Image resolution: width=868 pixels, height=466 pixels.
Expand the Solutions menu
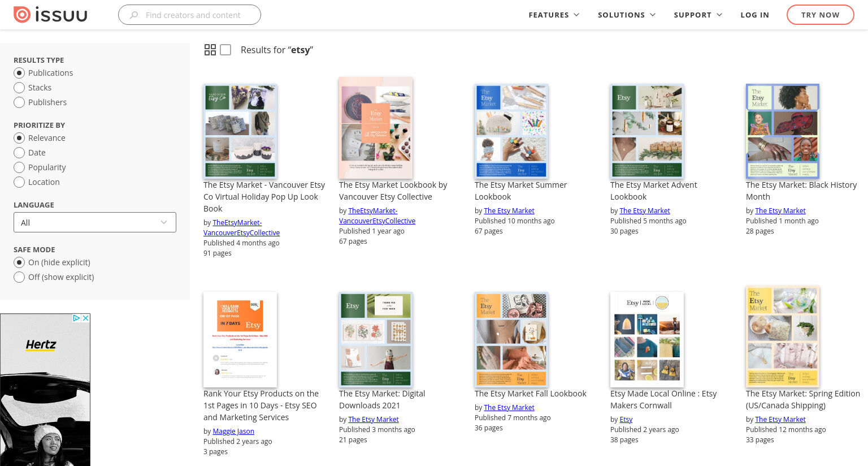pos(627,15)
